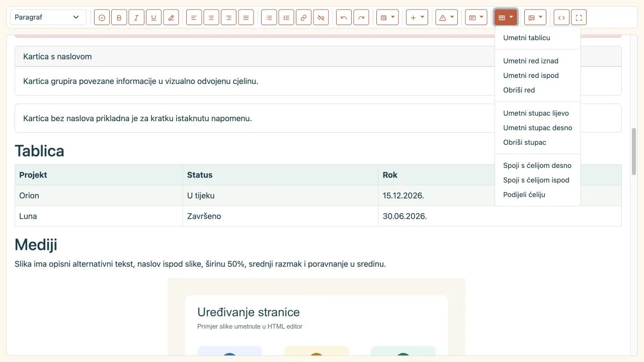Click the vertical scrollbar thumb
Image resolution: width=644 pixels, height=362 pixels.
pyautogui.click(x=634, y=152)
